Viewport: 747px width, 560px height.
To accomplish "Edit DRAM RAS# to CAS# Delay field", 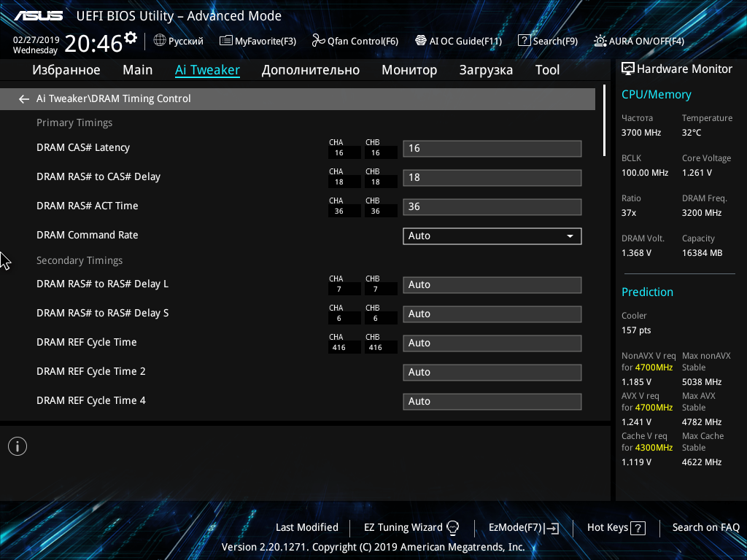I will coord(492,178).
